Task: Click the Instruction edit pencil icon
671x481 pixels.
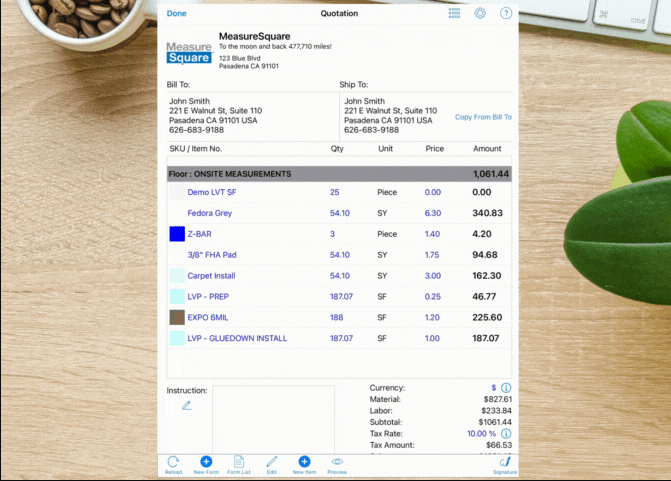Action: tap(186, 406)
